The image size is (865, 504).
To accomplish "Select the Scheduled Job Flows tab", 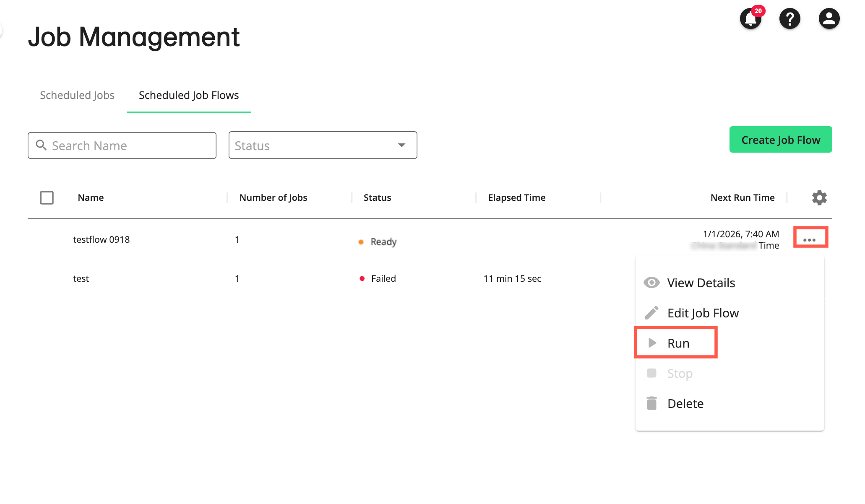I will (189, 95).
